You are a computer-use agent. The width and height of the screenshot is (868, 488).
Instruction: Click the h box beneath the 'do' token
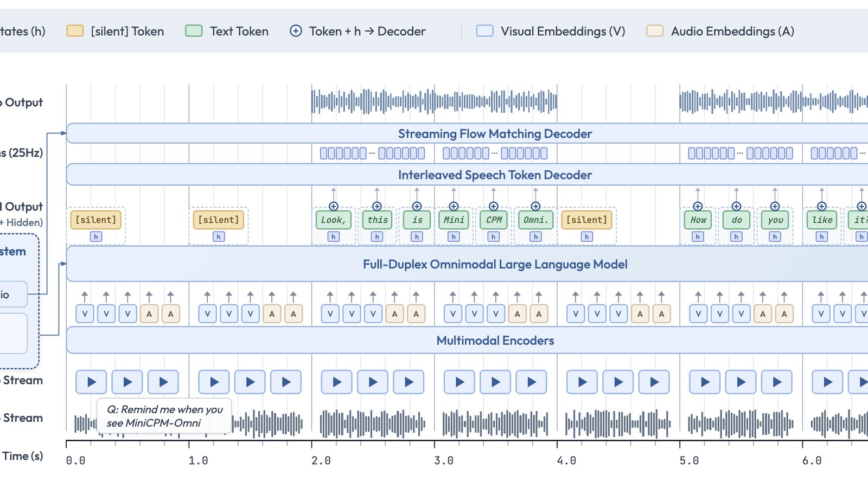pos(736,236)
